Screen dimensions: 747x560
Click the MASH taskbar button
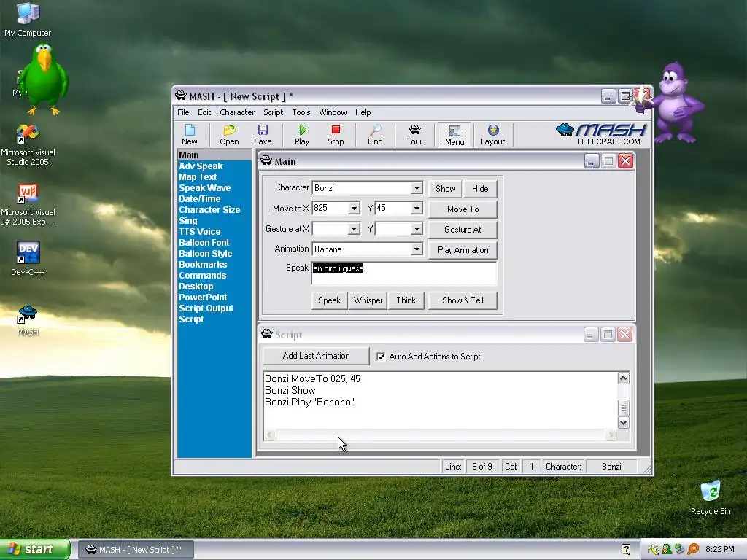[x=136, y=550]
